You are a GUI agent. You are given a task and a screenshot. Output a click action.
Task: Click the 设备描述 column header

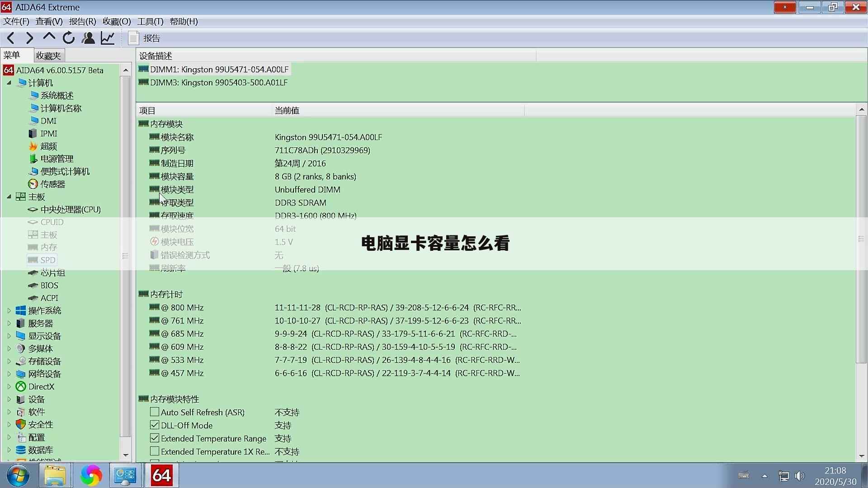(x=336, y=56)
